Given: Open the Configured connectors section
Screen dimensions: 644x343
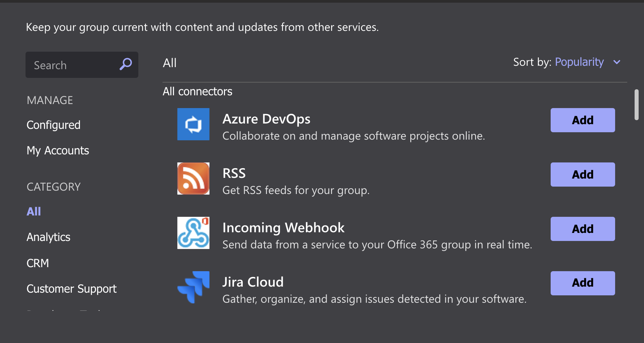Looking at the screenshot, I should pos(53,125).
